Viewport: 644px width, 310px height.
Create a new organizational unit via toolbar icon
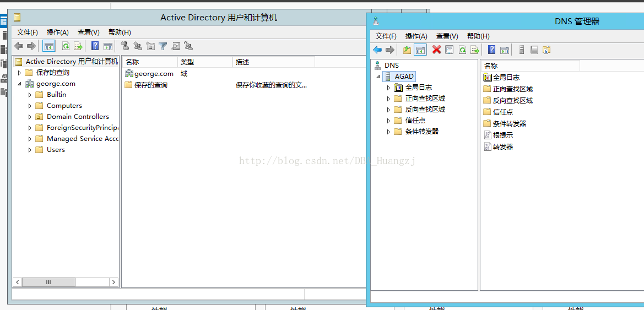(x=151, y=46)
